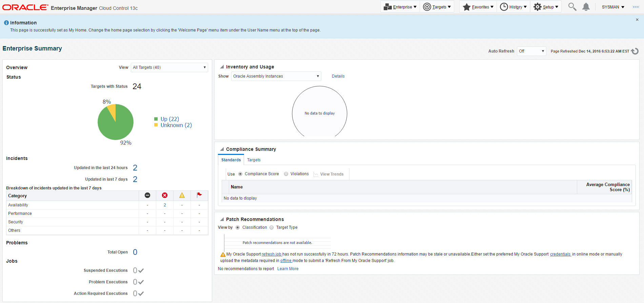Click the patch warning triangle icon

click(x=223, y=255)
